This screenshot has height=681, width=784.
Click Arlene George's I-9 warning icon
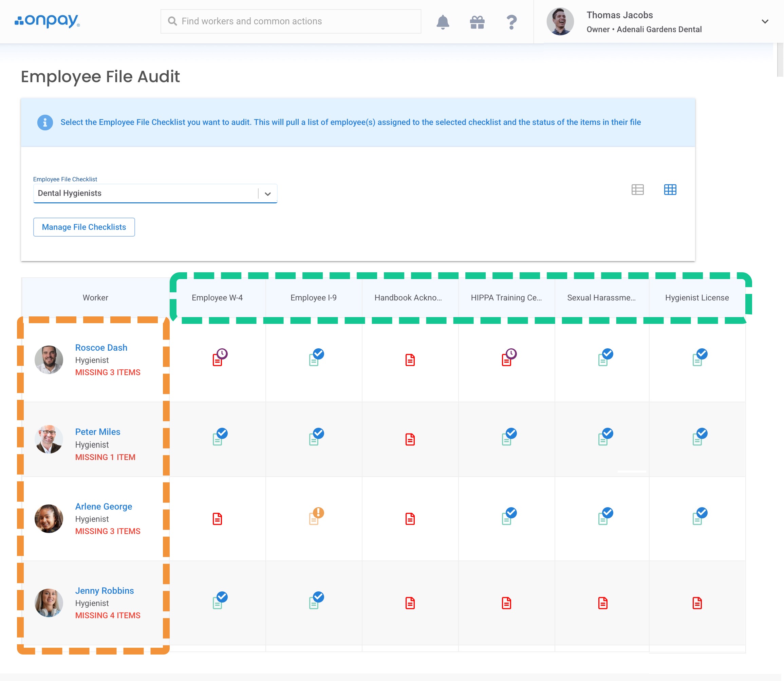pyautogui.click(x=316, y=516)
